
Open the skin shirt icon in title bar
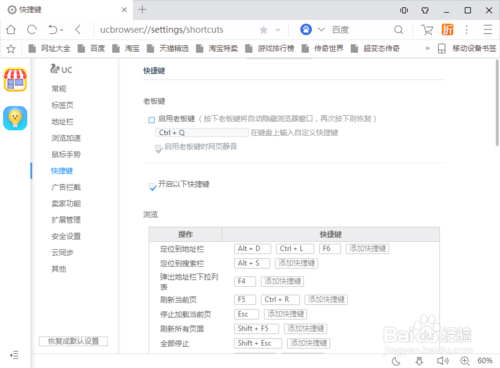(425, 10)
